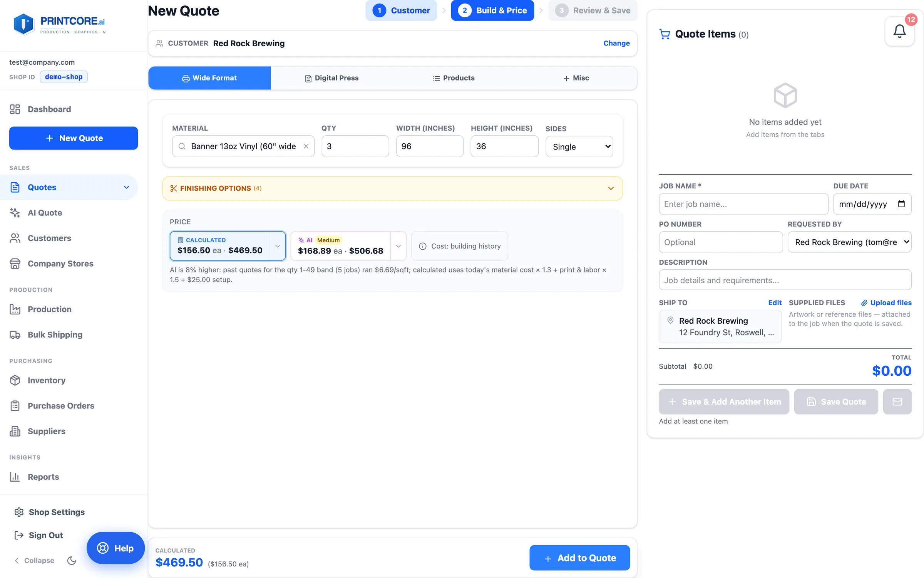Click the finishing options scissors icon
The image size is (924, 578).
[174, 188]
